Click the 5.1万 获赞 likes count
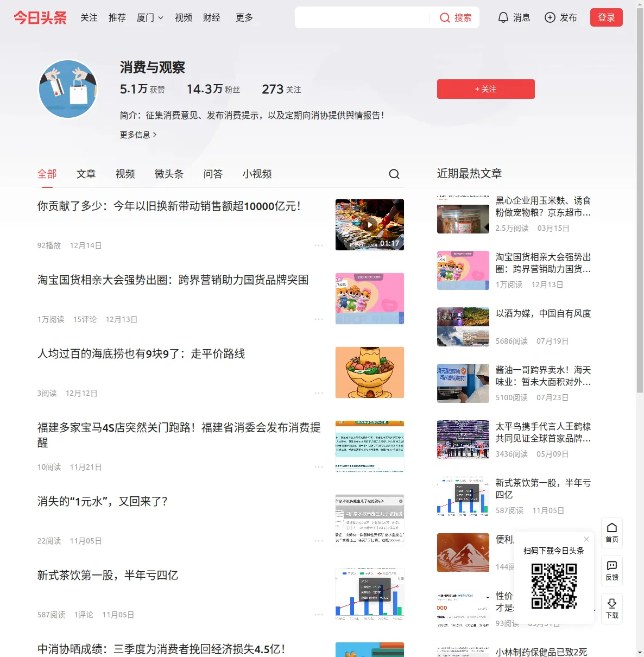644x657 pixels. pos(142,89)
